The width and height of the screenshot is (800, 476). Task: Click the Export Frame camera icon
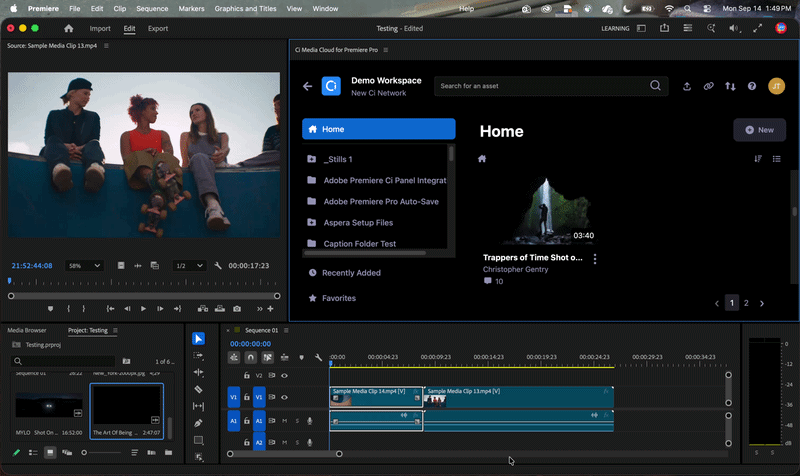237,309
